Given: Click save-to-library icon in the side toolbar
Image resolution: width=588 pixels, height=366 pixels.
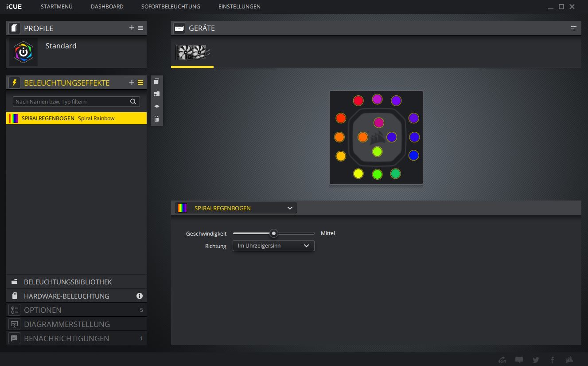Looking at the screenshot, I should click(156, 94).
